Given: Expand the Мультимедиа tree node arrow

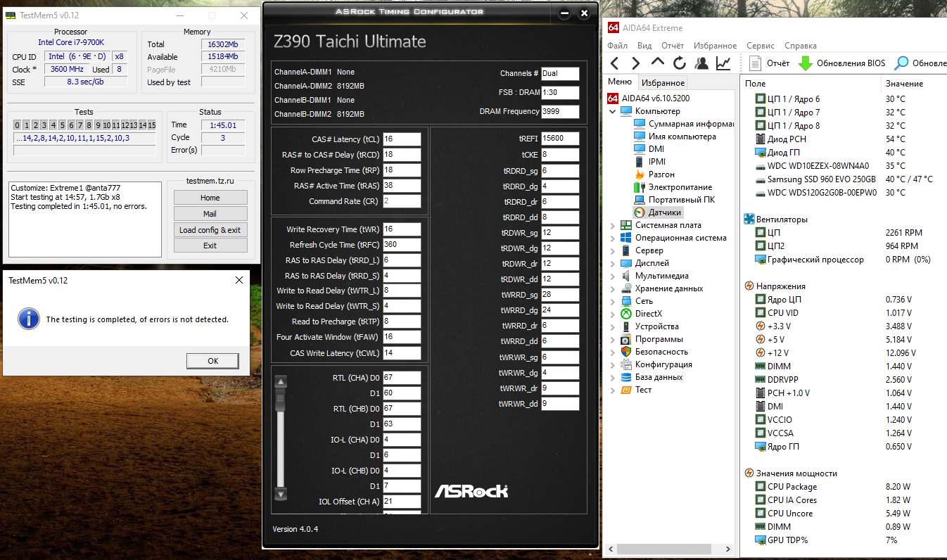Looking at the screenshot, I should pyautogui.click(x=613, y=276).
